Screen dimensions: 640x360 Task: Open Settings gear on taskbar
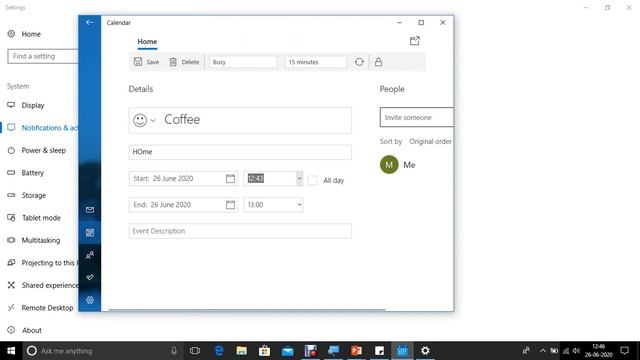point(425,351)
